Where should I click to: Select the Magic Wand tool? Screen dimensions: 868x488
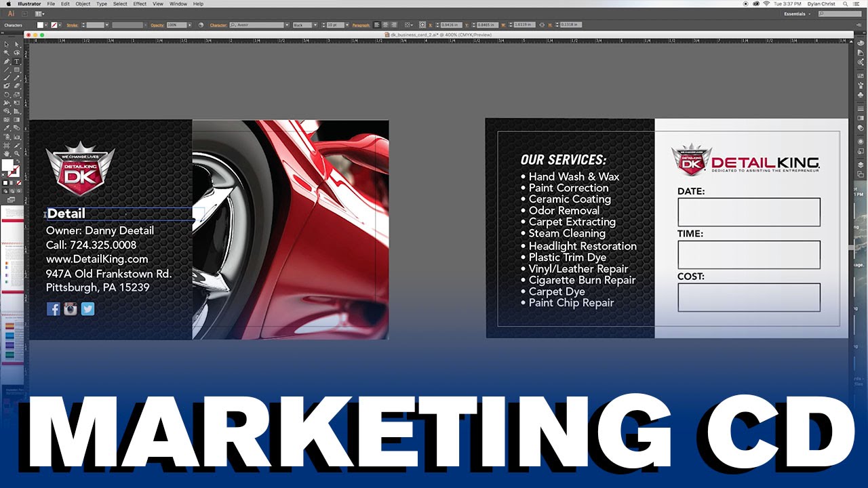(7, 53)
